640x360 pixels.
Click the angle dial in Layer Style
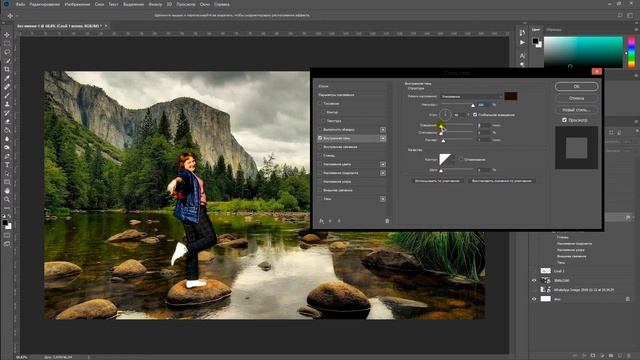[x=445, y=115]
